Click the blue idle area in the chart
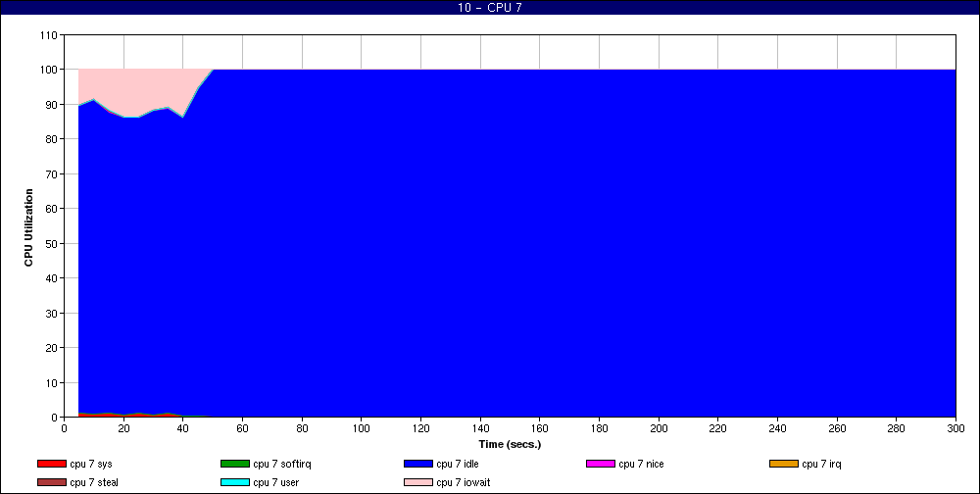Image resolution: width=980 pixels, height=494 pixels. pyautogui.click(x=517, y=243)
